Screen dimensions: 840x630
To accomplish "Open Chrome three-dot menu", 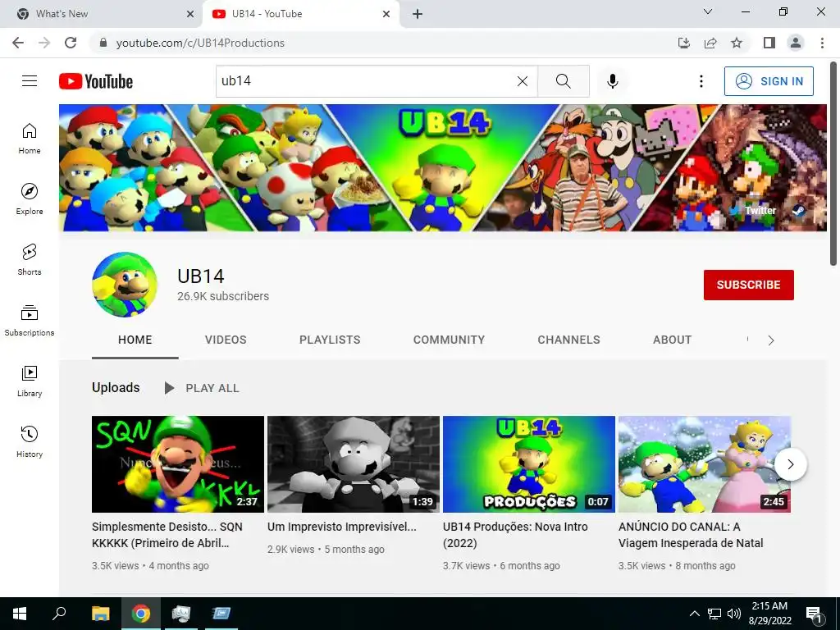I will pos(822,43).
